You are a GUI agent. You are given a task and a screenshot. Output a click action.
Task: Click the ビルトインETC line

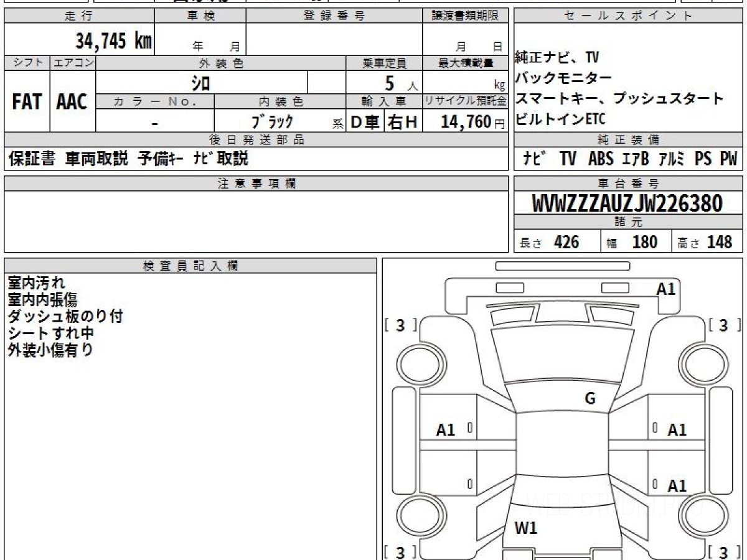pos(560,119)
